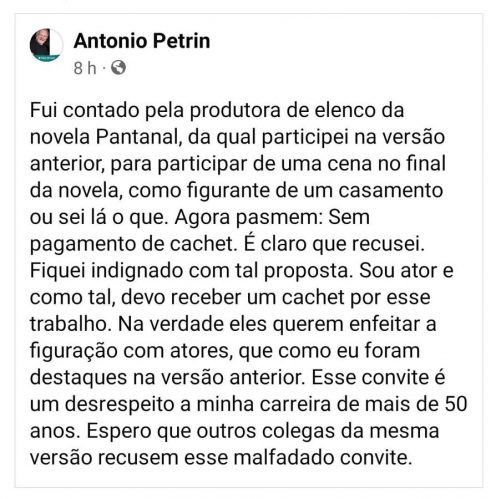Click the Antonio Petrin author name
This screenshot has height=499, width=496.
point(142,41)
